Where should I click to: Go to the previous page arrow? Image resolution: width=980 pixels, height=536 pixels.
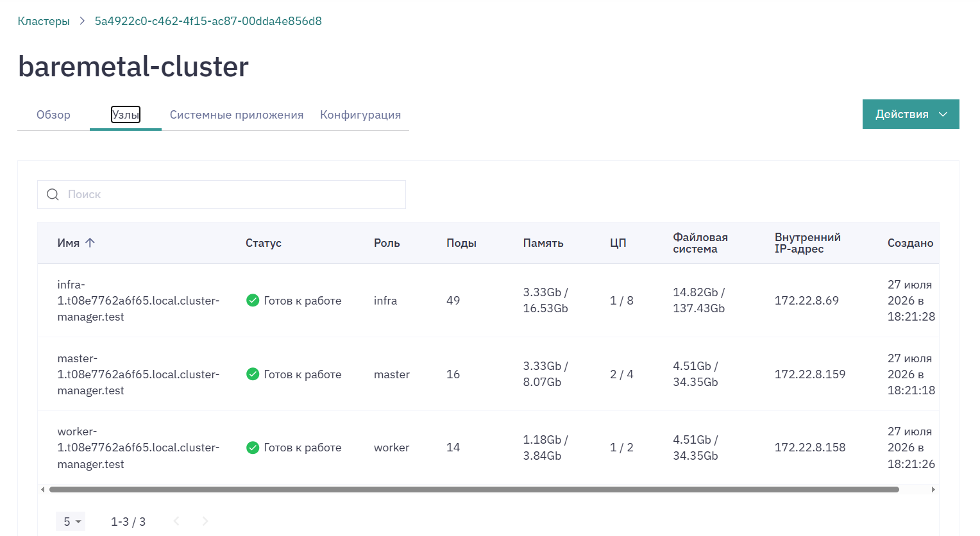pos(176,521)
